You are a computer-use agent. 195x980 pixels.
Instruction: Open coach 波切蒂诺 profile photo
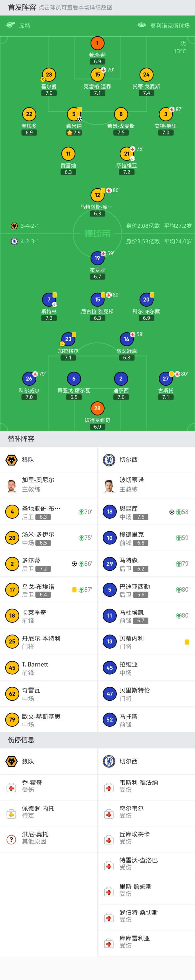[109, 485]
